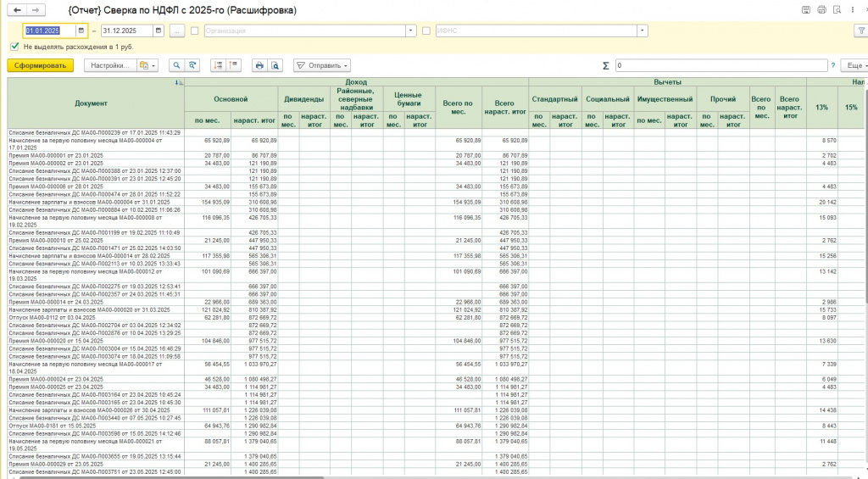Print the report using toolbar printer icon
This screenshot has width=868, height=479.
[x=260, y=65]
